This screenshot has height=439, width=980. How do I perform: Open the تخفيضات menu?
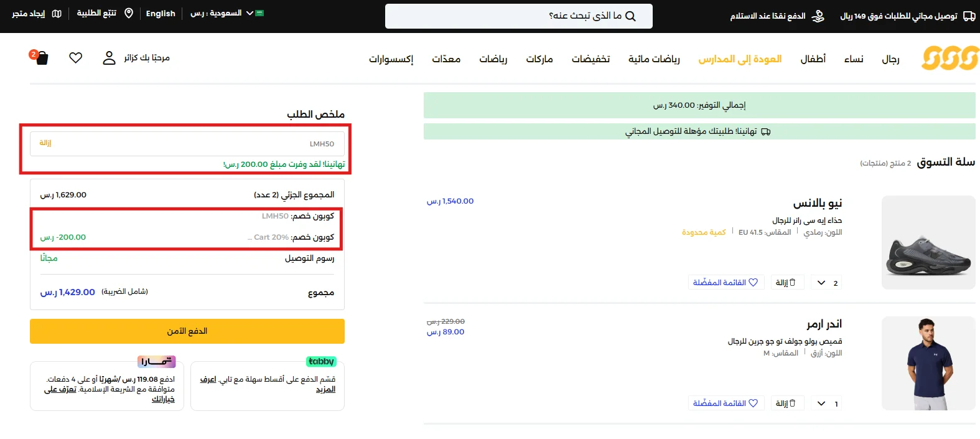[590, 59]
